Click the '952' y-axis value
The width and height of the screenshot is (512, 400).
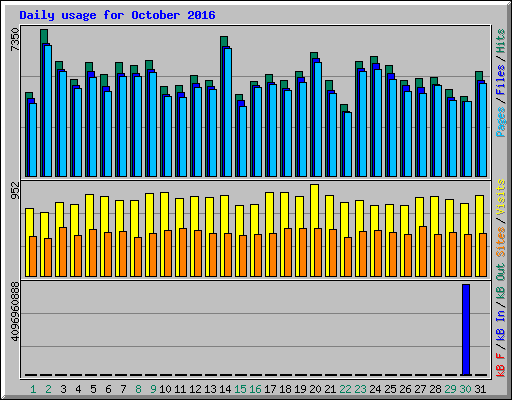[x=15, y=190]
